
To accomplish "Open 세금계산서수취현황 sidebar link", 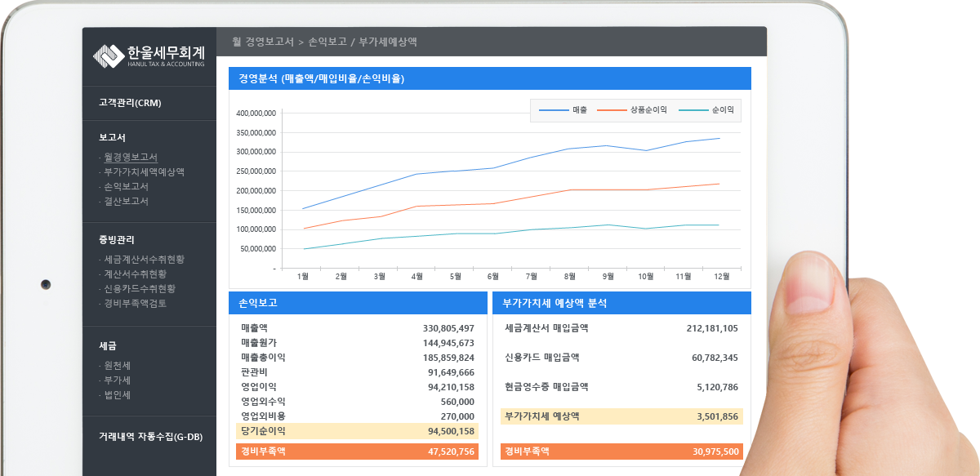I will [144, 259].
